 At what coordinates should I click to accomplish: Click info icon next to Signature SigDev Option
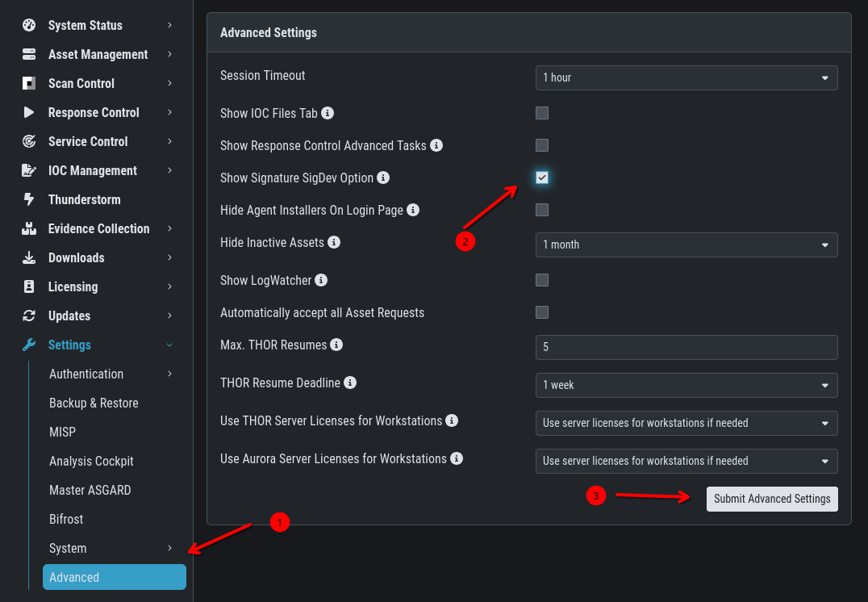coord(383,178)
